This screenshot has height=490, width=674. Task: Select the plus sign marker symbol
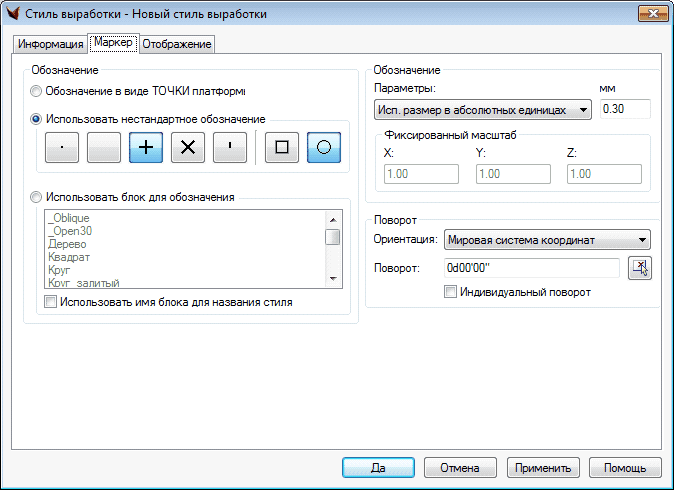click(146, 148)
